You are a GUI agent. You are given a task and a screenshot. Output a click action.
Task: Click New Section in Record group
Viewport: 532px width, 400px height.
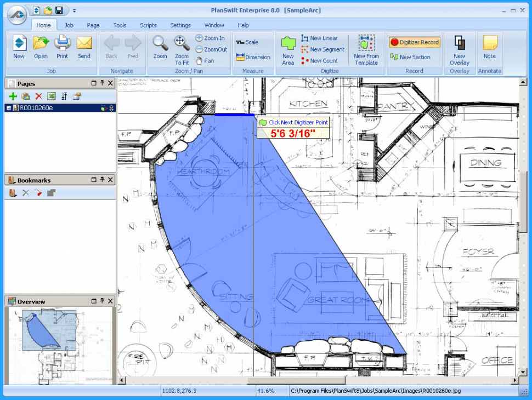tap(410, 57)
